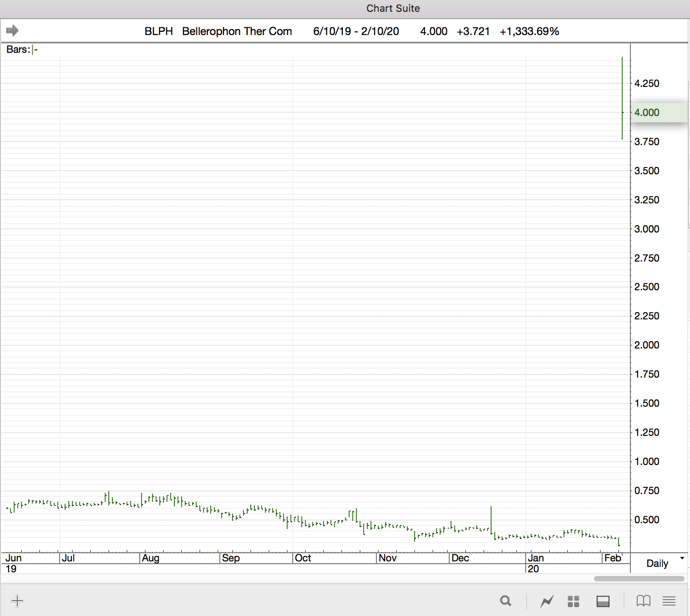Click the 6/10/19 - 2/10/20 date range
690x616 pixels.
pos(356,31)
